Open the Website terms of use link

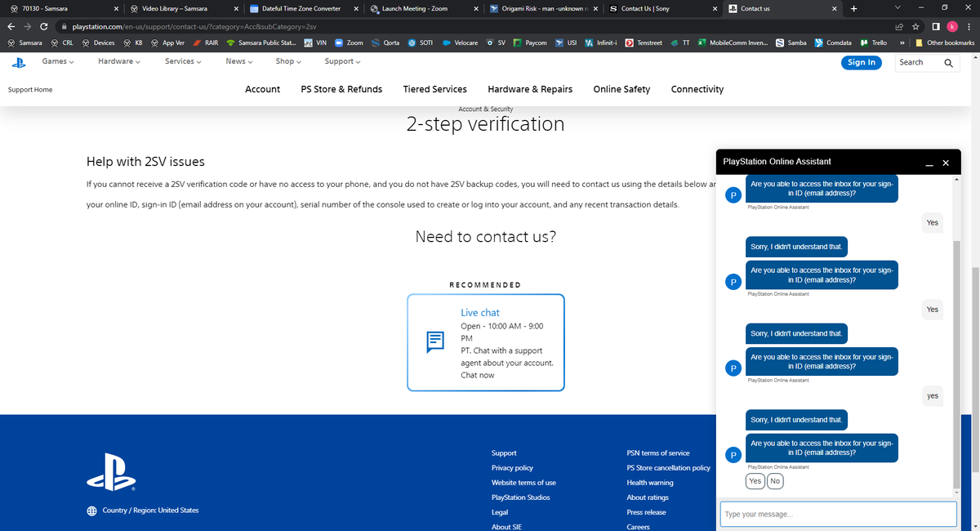pyautogui.click(x=523, y=483)
